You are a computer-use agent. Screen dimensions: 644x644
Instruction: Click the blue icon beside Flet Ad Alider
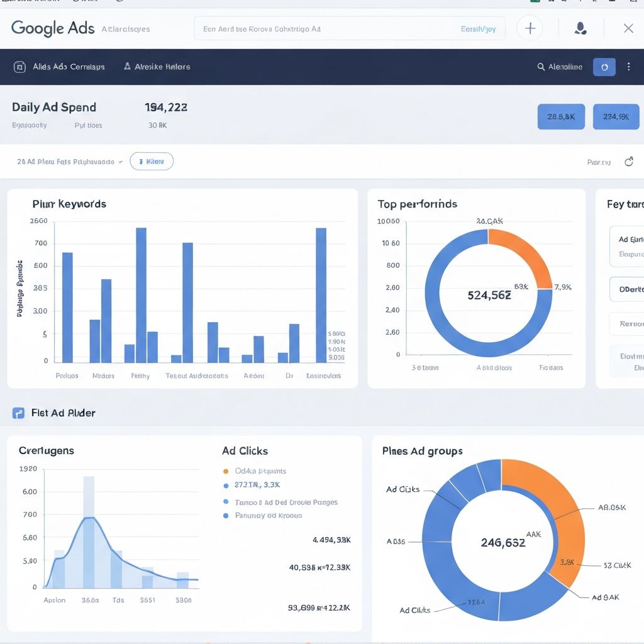pos(19,413)
